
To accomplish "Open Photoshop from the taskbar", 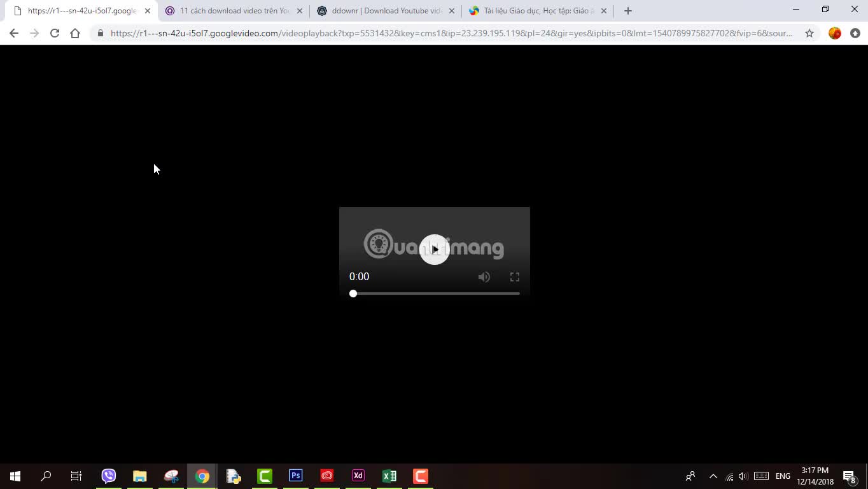I will (296, 476).
